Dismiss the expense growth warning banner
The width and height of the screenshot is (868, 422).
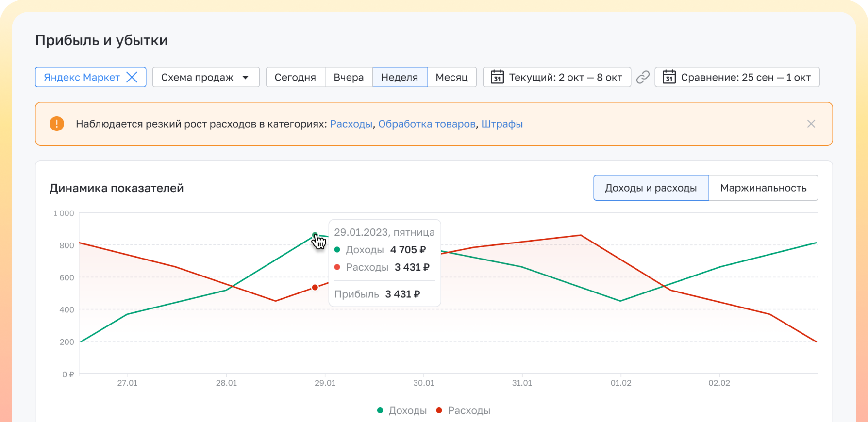coord(811,124)
